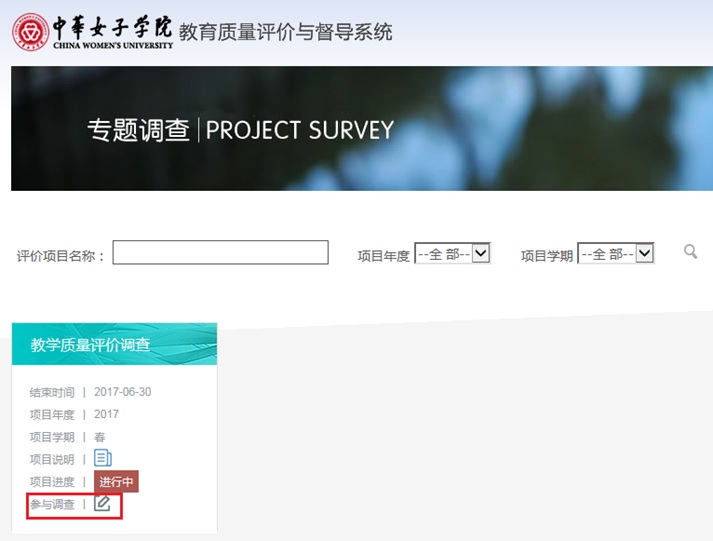The height and width of the screenshot is (541, 713).
Task: Click the 项目年度 value 2017 in card
Action: 107,414
